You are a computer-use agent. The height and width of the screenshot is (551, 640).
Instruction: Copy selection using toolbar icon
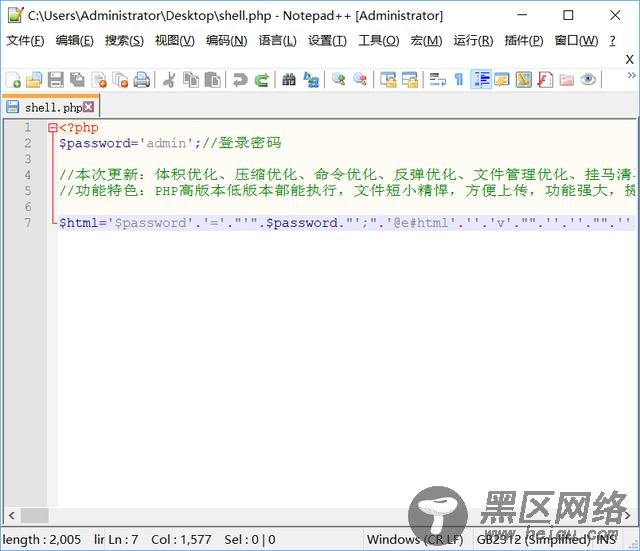[x=191, y=80]
